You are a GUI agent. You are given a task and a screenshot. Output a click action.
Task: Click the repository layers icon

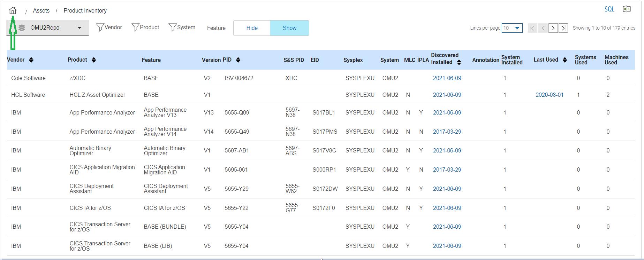(x=22, y=28)
